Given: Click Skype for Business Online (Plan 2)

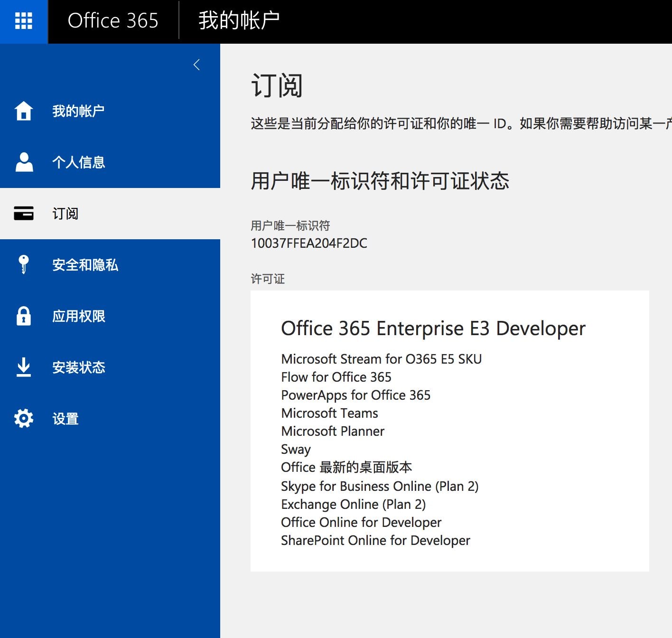Looking at the screenshot, I should point(380,486).
